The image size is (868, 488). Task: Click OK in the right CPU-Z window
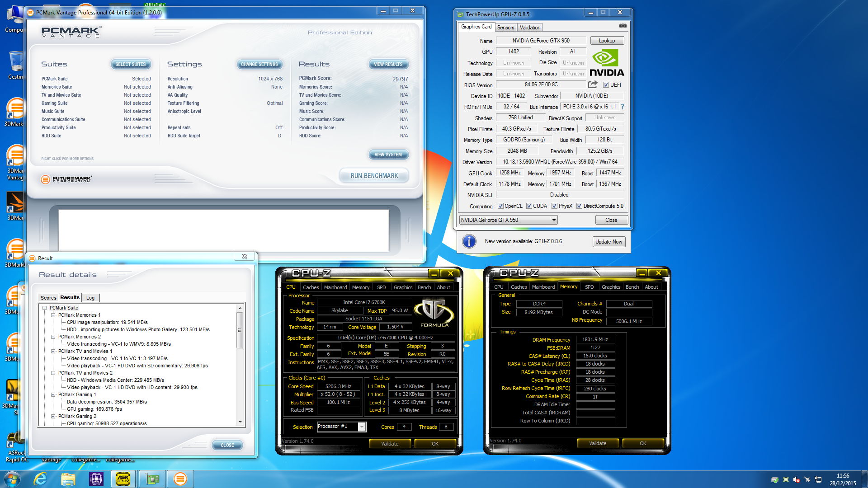(x=643, y=443)
